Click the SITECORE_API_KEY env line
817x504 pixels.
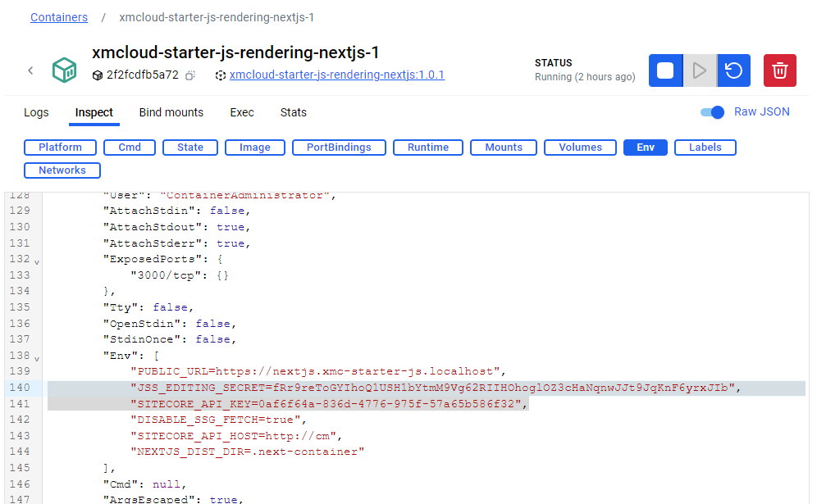(x=329, y=404)
